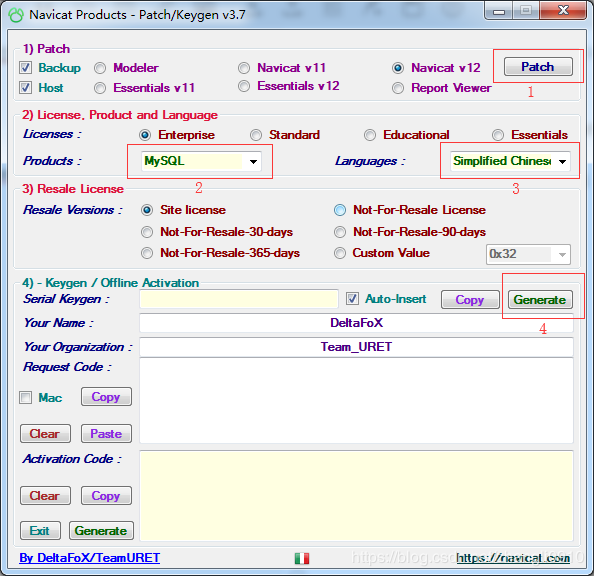
Task: Copy the activation code
Action: tap(106, 496)
